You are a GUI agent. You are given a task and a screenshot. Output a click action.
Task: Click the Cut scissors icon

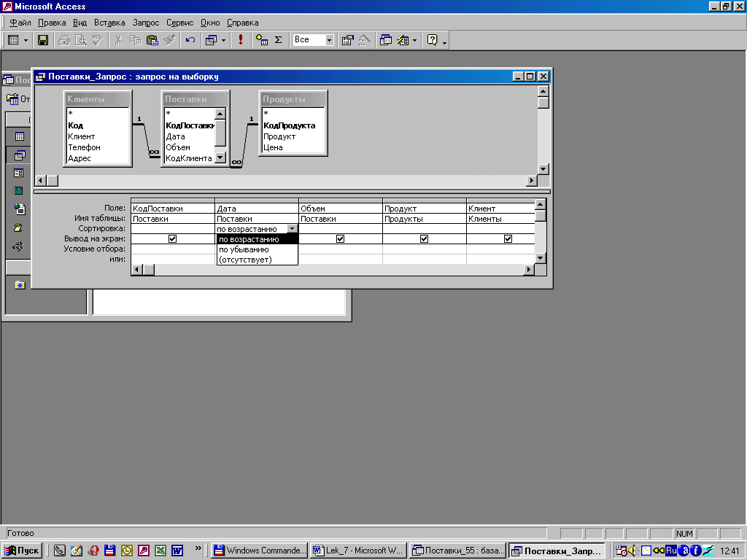coord(119,40)
